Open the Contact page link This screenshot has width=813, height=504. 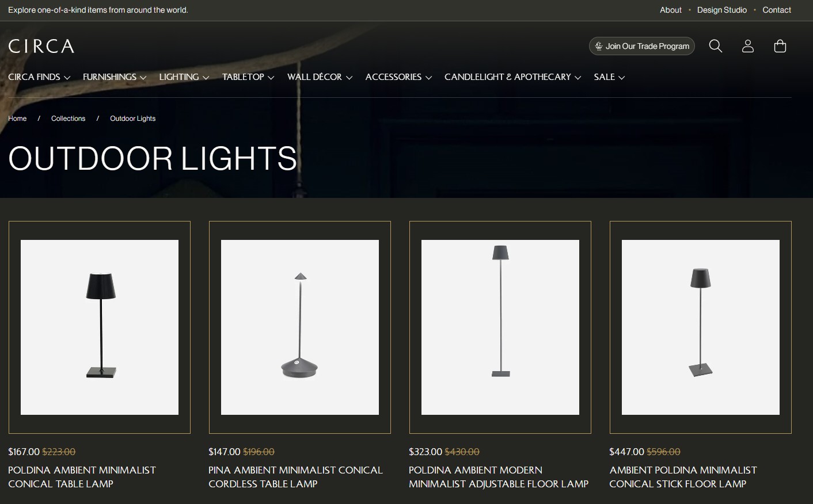[776, 10]
